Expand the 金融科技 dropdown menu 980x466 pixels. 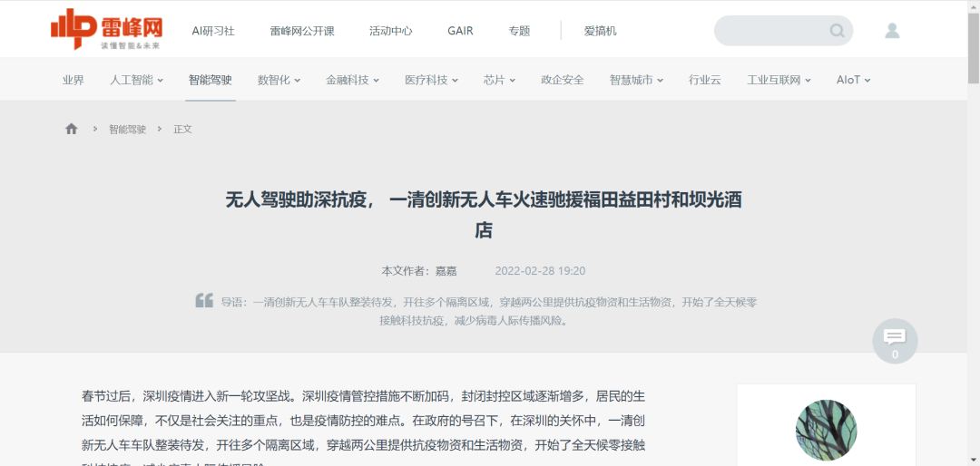[352, 80]
